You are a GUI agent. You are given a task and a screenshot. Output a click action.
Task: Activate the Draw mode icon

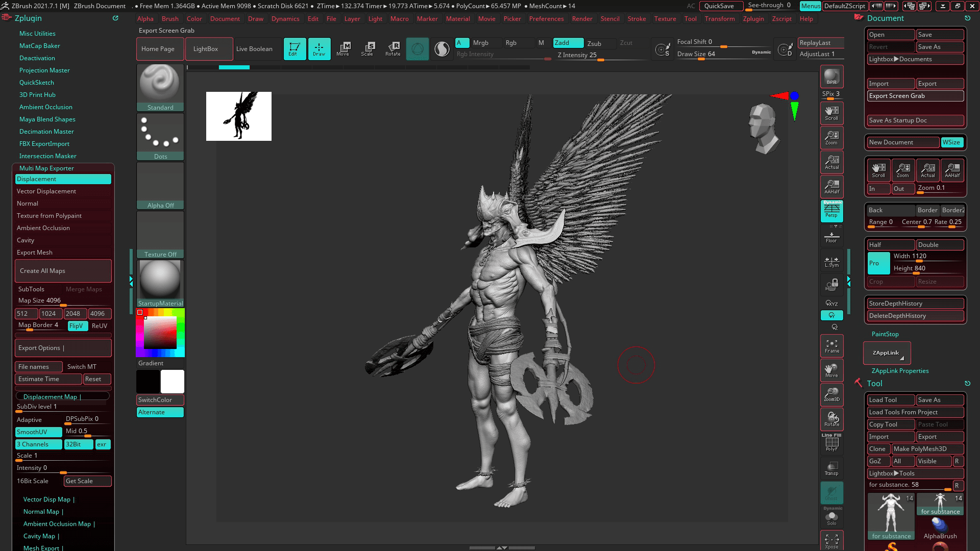[319, 49]
